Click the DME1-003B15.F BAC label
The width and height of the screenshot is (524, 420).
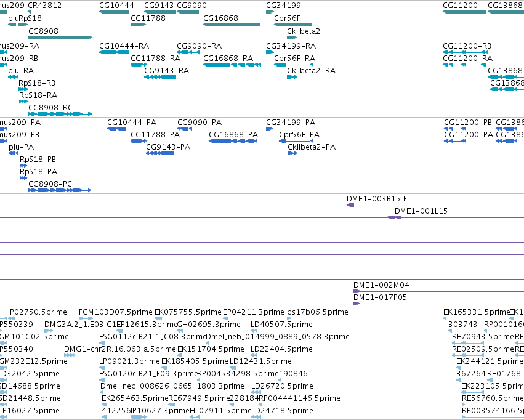coord(377,199)
